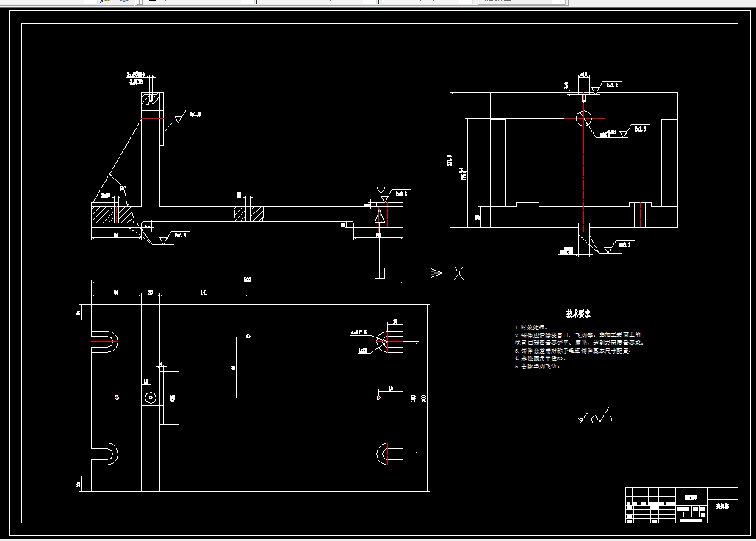Select the 141 horizontal dimension text
Viewport: 756px width, 541px height.
[204, 293]
